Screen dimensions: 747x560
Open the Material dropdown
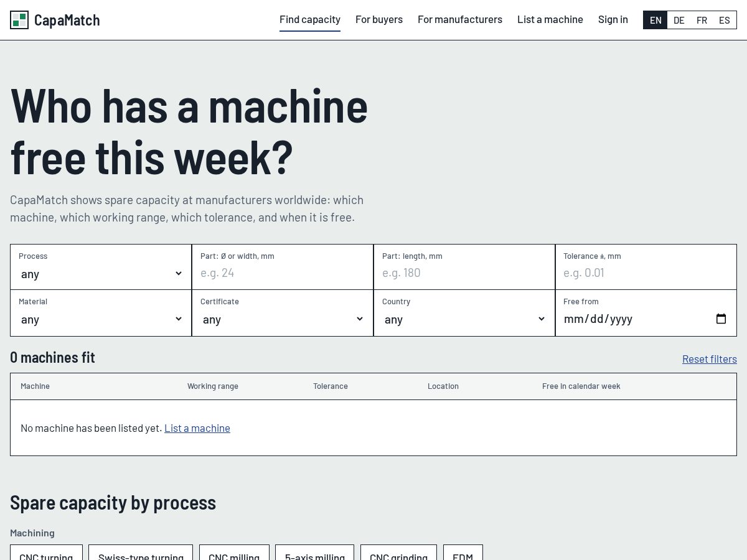pos(101,319)
